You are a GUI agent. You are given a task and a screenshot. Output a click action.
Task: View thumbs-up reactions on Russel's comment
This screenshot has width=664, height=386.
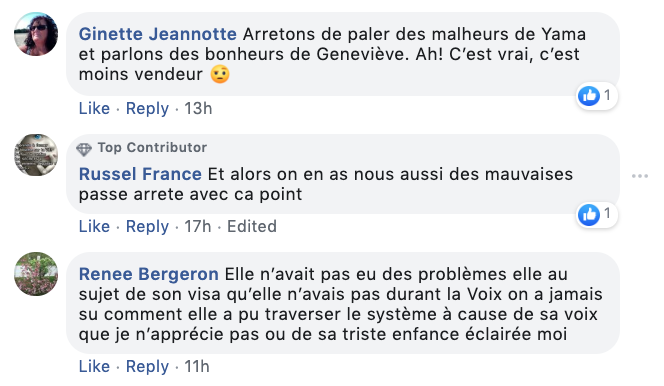coord(597,215)
